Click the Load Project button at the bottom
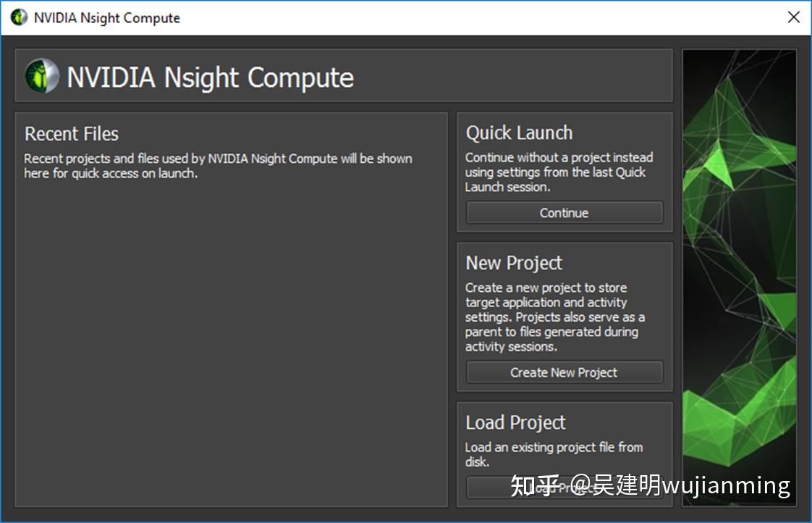The image size is (812, 523). (x=564, y=488)
